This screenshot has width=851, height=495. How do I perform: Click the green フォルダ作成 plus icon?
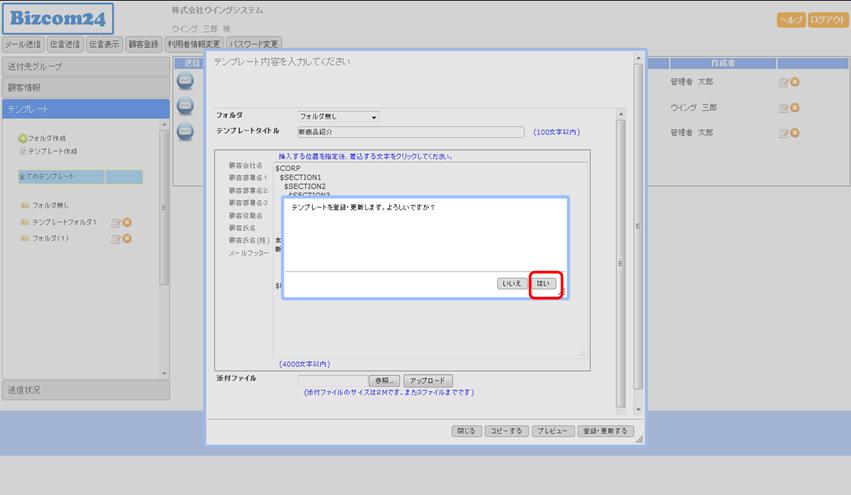22,138
